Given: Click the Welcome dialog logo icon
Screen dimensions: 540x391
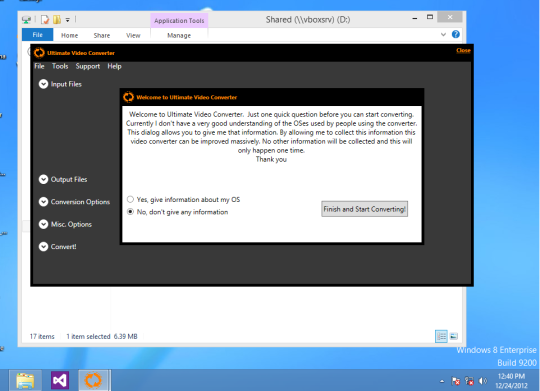Looking at the screenshot, I should tap(128, 97).
